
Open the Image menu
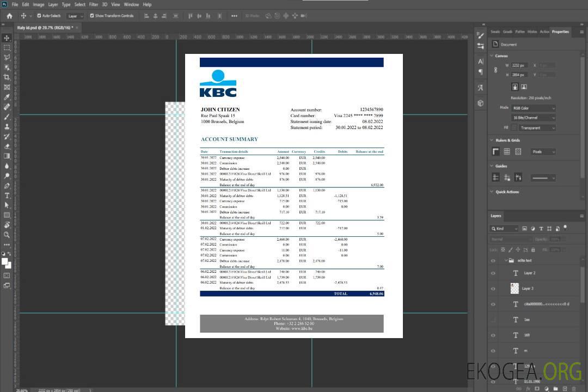[x=38, y=4]
